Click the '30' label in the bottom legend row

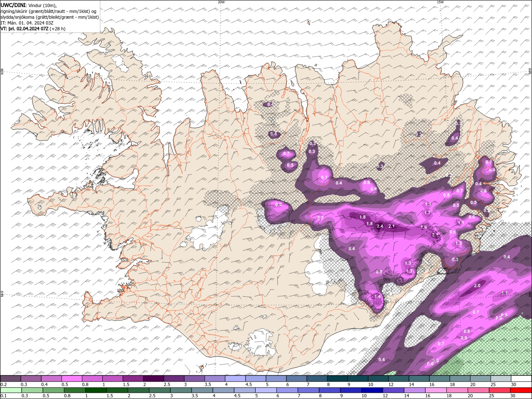512,396
